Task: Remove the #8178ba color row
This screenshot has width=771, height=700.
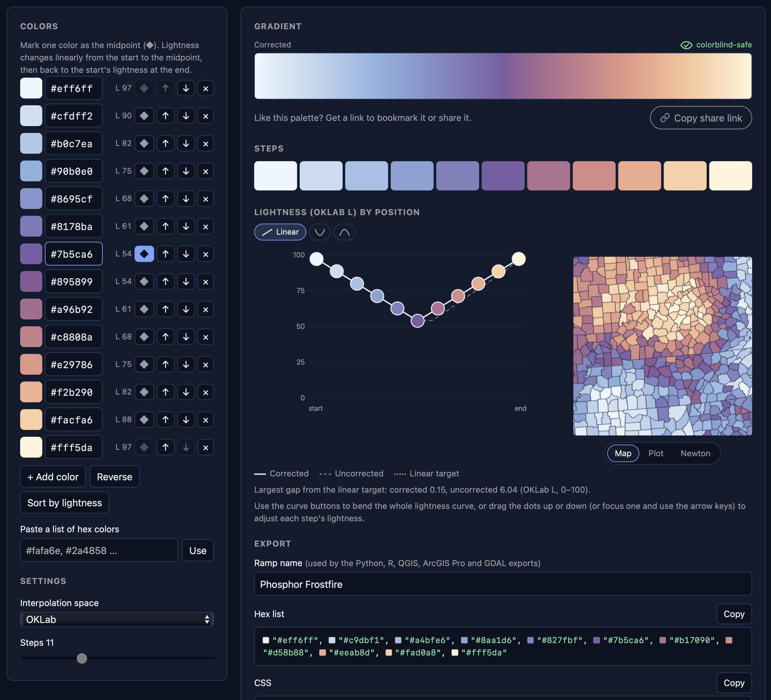Action: click(206, 226)
